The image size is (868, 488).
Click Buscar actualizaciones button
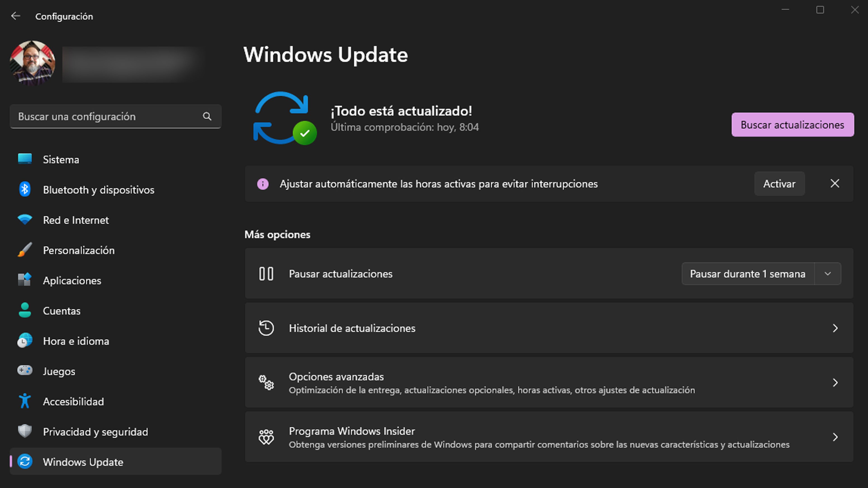(x=793, y=125)
